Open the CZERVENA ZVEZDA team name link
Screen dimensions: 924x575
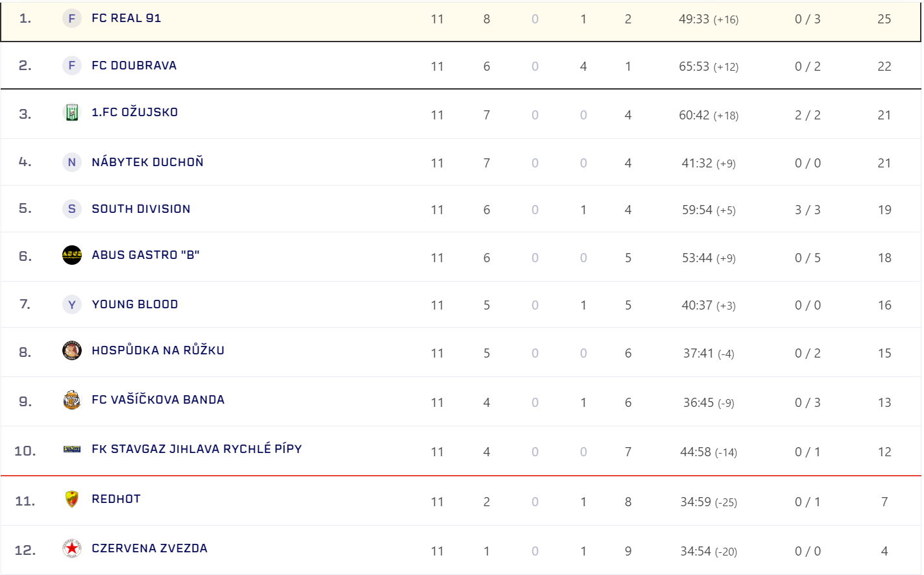[x=149, y=548]
